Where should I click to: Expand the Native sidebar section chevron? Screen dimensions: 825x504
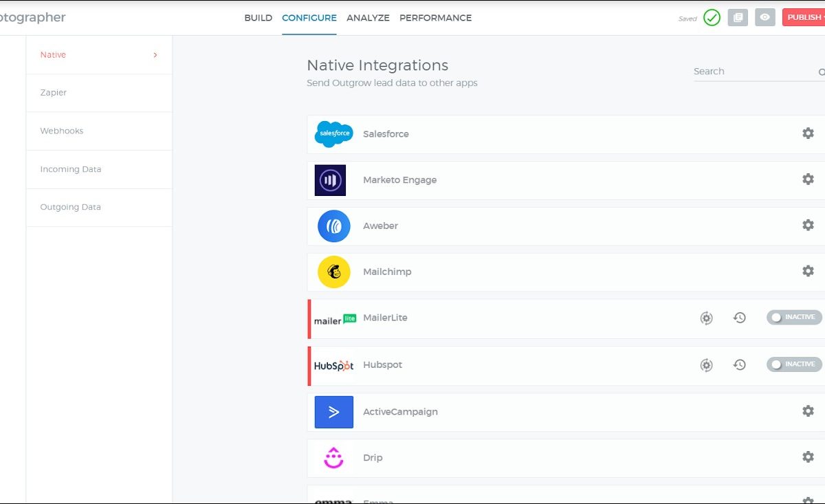(x=155, y=55)
